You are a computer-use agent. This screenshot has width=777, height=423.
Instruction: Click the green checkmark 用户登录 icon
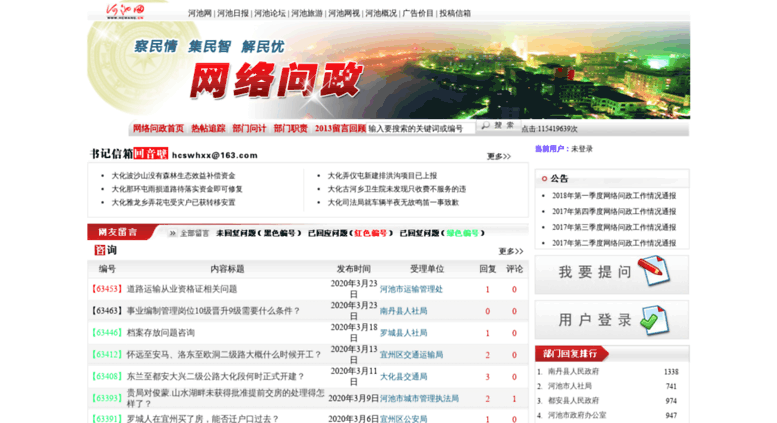coord(654,320)
